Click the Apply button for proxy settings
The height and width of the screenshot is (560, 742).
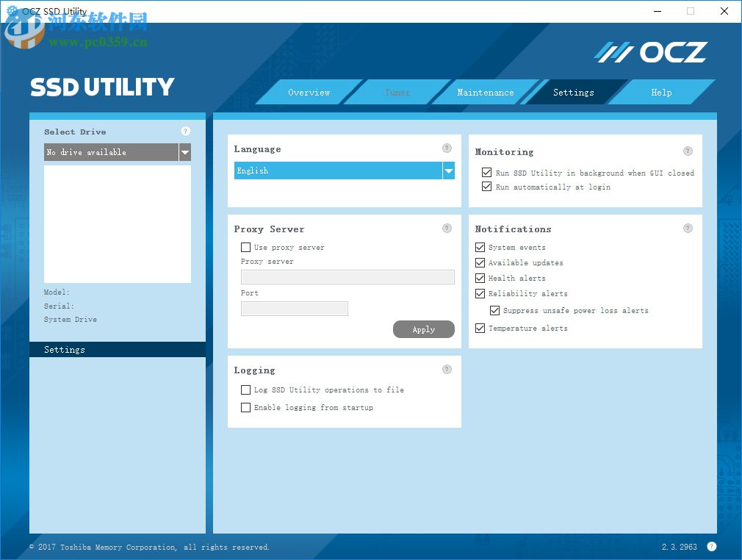point(423,329)
